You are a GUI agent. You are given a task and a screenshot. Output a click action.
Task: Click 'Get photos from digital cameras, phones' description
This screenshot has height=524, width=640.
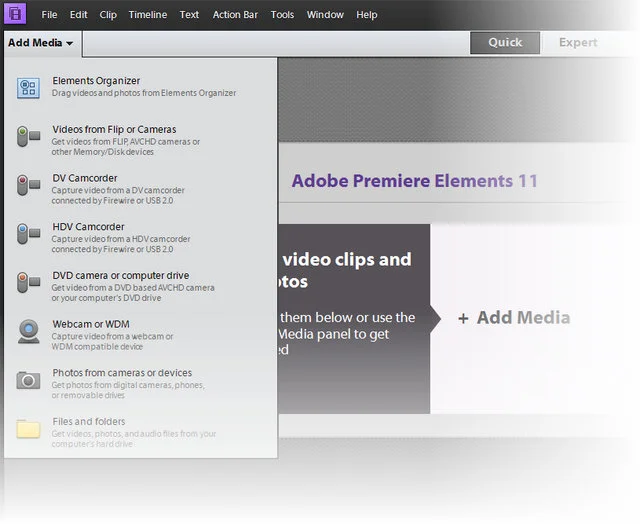[128, 390]
